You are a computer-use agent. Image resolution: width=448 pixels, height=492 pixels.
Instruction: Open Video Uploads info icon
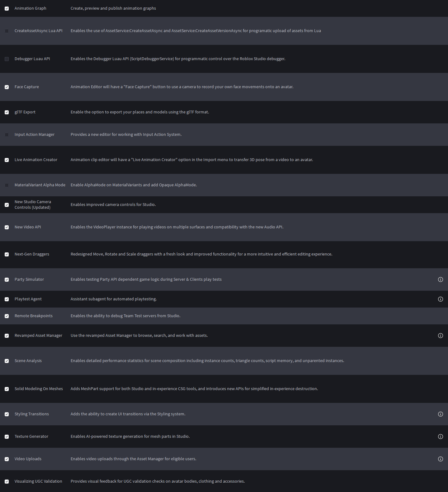pyautogui.click(x=440, y=459)
